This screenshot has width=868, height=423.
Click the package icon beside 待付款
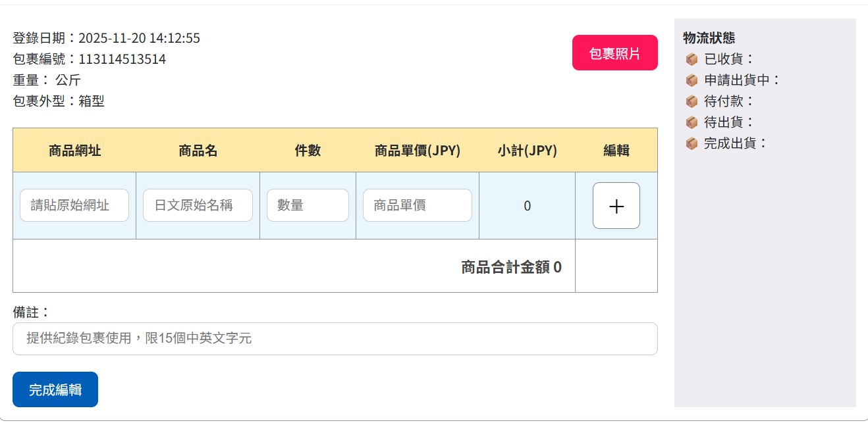tap(692, 101)
